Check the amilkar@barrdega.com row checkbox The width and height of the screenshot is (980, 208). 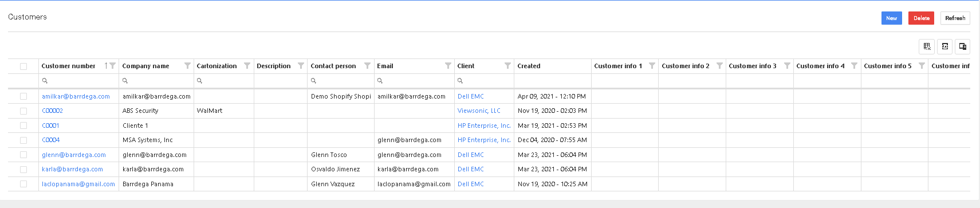23,96
